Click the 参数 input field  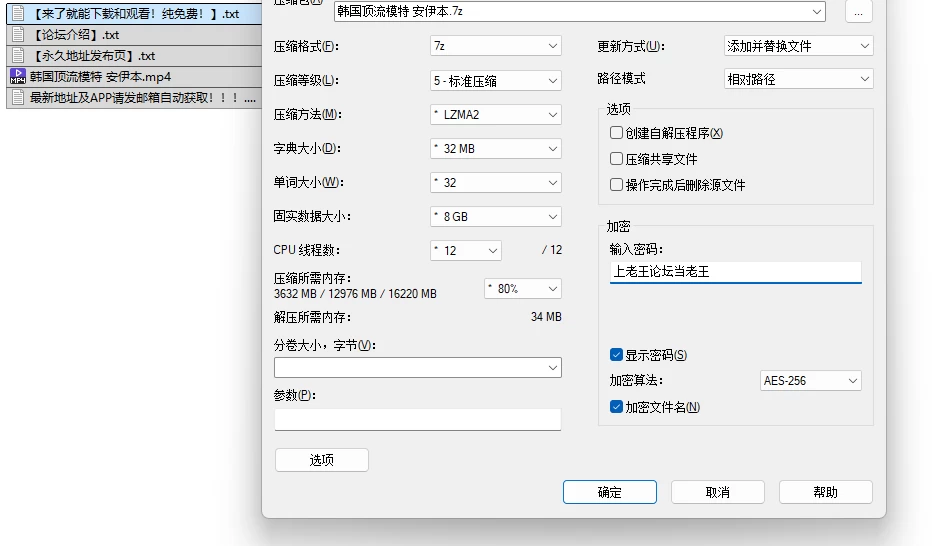[x=418, y=419]
